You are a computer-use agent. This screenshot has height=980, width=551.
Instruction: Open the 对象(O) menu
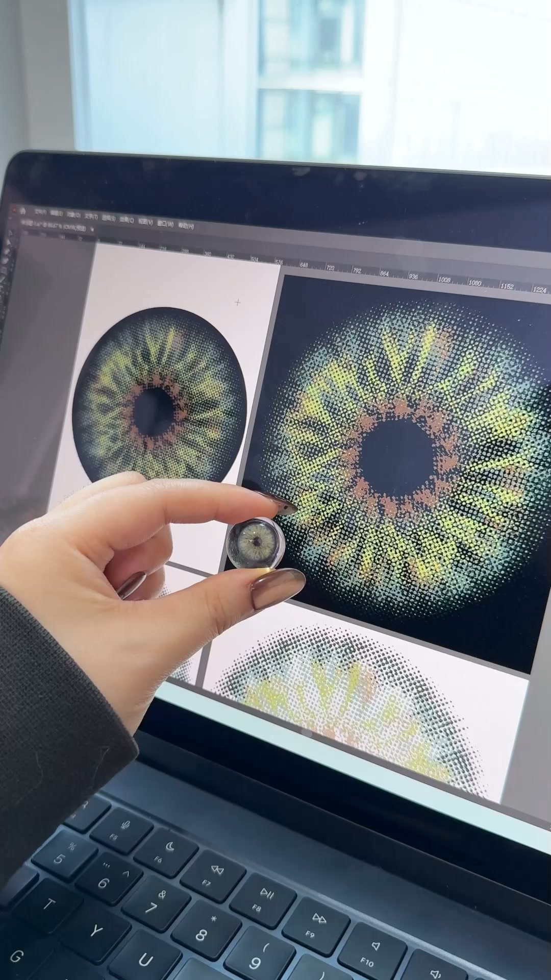[74, 215]
